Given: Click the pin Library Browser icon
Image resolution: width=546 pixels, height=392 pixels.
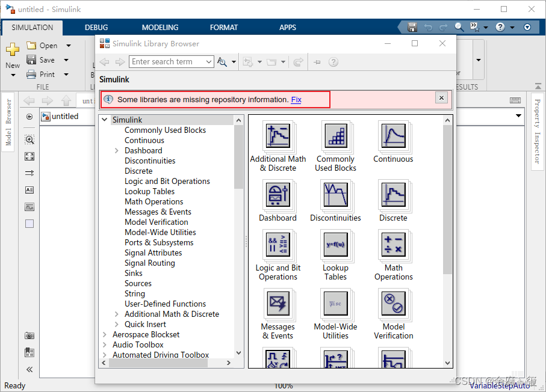Looking at the screenshot, I should (x=317, y=63).
